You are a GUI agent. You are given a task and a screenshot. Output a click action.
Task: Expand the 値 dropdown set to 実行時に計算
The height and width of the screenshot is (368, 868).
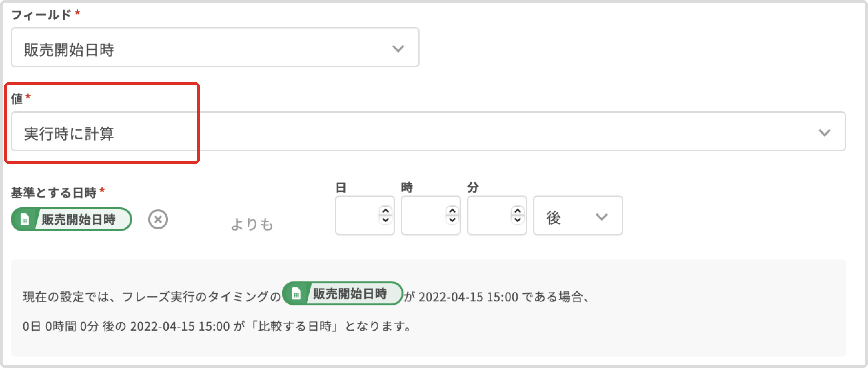(x=428, y=132)
